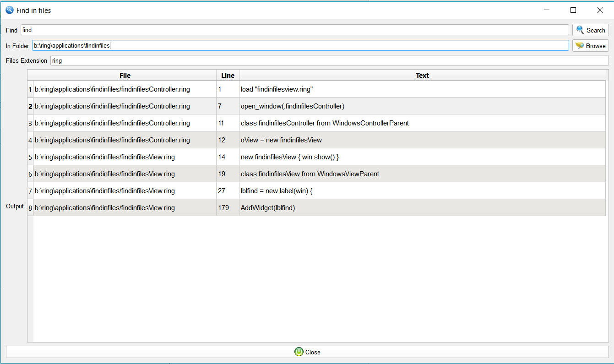Select row header number 8
Screen dimensions: 614x364
click(30, 208)
